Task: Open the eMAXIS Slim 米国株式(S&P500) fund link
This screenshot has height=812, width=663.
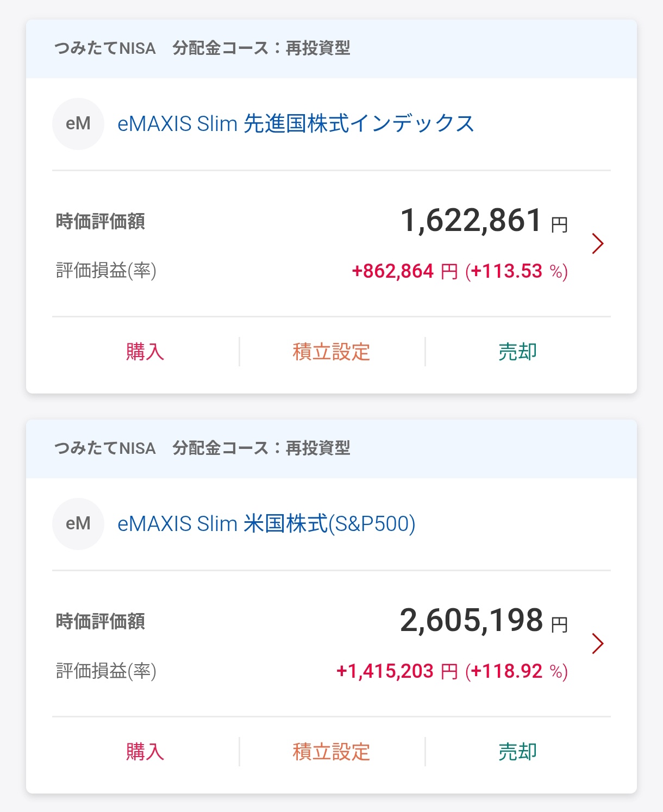Action: [266, 524]
